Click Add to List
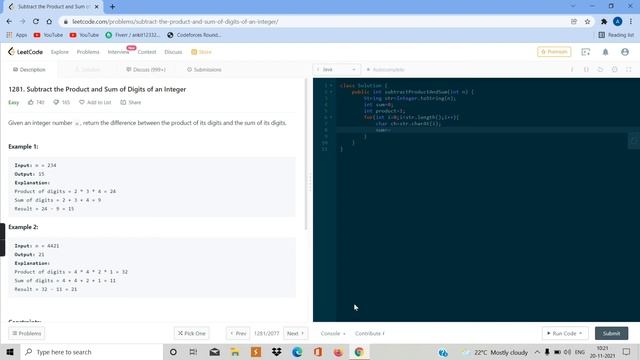 [x=95, y=102]
